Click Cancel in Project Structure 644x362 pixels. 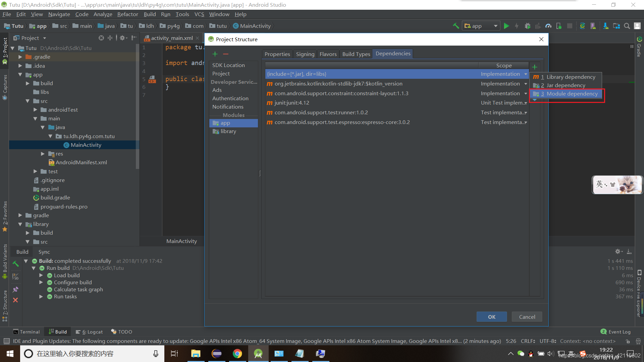(x=527, y=317)
